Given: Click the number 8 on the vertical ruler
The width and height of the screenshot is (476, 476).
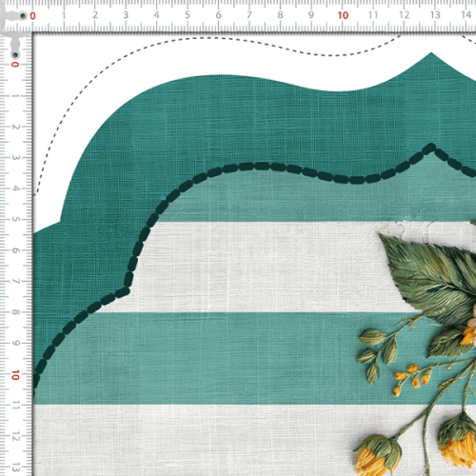Looking at the screenshot, I should (15, 312).
